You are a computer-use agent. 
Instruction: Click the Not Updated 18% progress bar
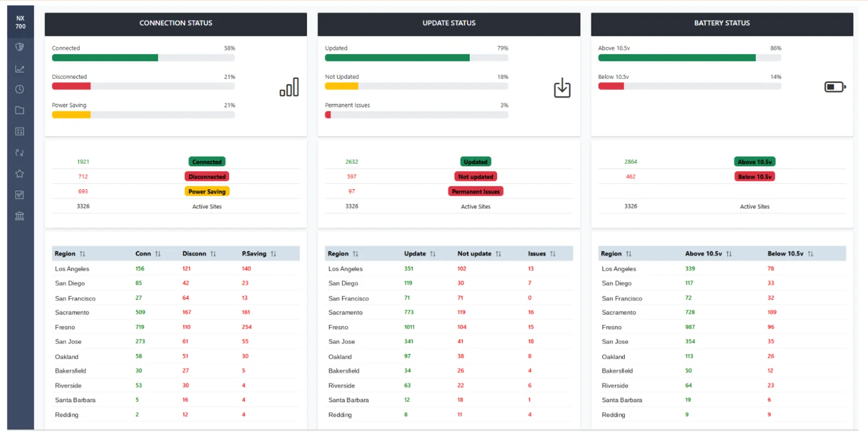click(x=416, y=86)
